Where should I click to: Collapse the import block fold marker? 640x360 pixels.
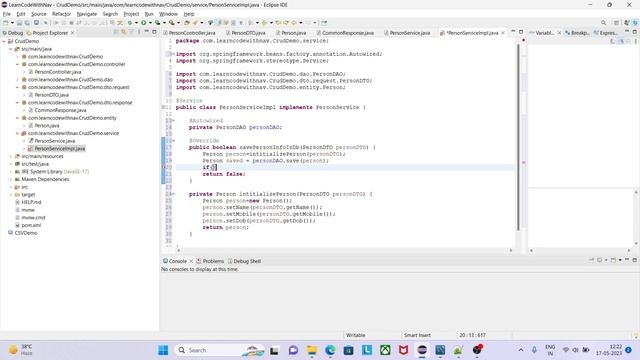point(173,54)
